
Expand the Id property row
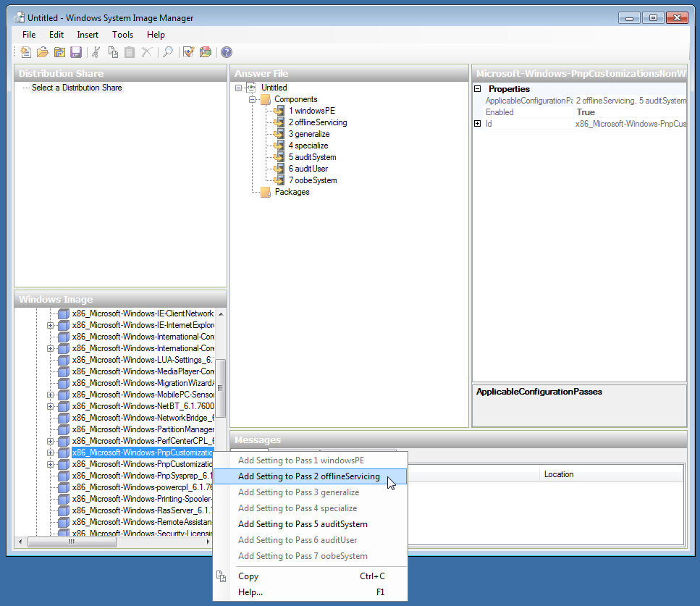click(477, 124)
